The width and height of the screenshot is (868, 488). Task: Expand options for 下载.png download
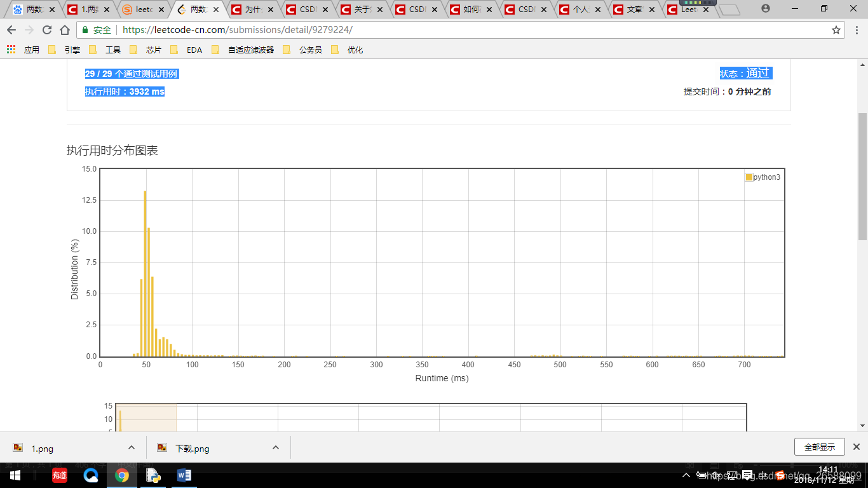tap(276, 447)
